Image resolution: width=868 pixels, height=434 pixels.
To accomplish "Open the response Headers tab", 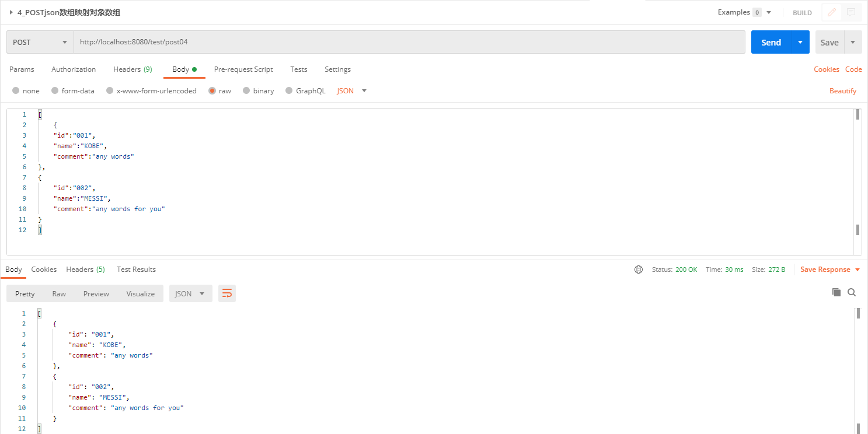I will click(x=85, y=269).
